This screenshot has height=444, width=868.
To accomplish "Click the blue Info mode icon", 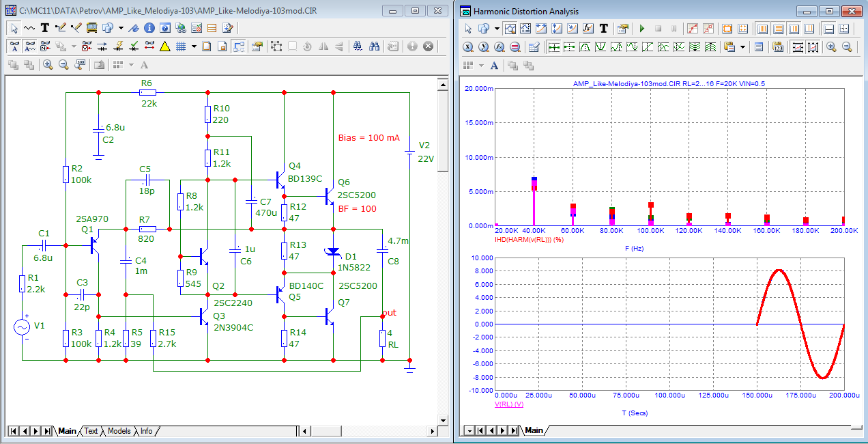I will click(148, 28).
